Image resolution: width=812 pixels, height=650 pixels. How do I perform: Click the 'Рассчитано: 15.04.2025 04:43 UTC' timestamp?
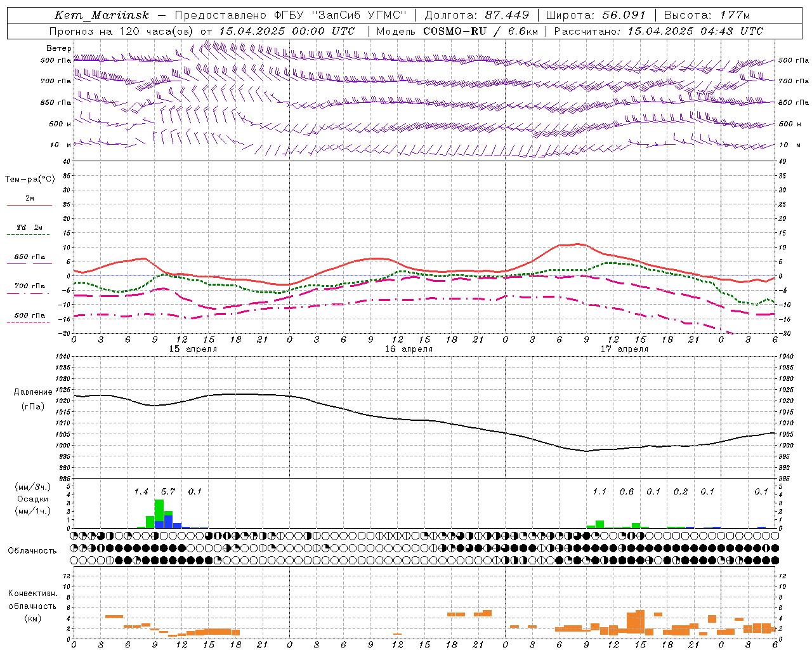click(658, 31)
